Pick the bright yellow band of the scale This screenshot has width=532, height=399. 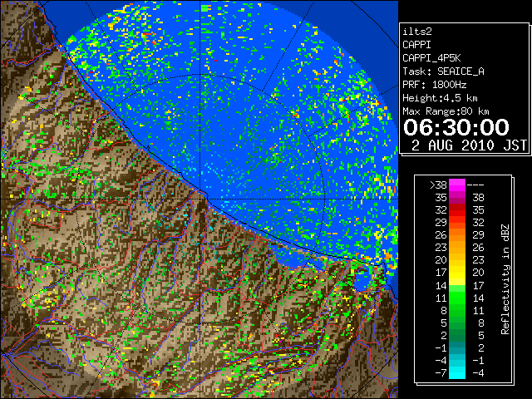457,273
